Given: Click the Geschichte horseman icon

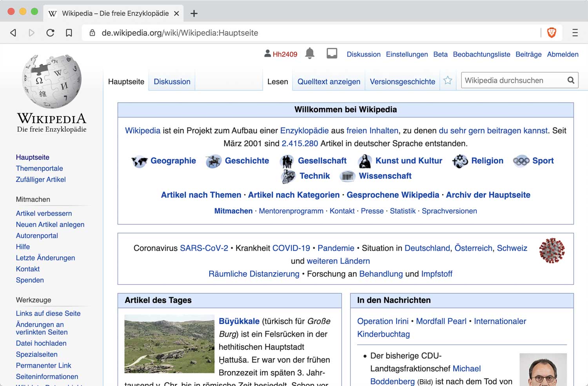Looking at the screenshot, I should (x=214, y=161).
